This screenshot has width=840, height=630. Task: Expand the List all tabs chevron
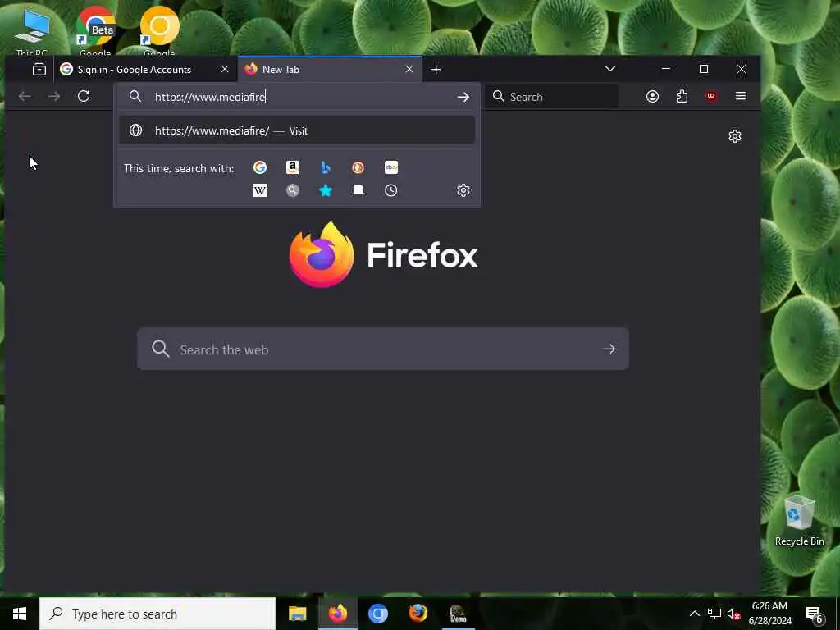[x=610, y=69]
